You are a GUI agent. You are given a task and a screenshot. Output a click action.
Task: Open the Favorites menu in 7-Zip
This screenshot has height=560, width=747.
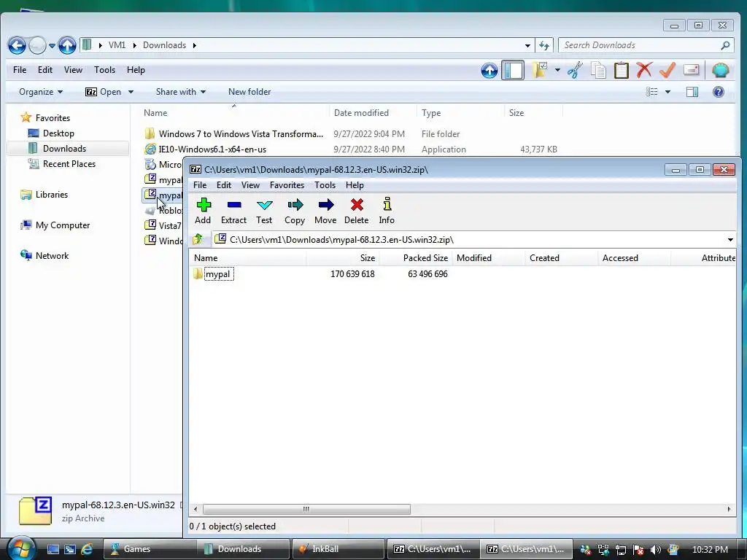tap(287, 184)
